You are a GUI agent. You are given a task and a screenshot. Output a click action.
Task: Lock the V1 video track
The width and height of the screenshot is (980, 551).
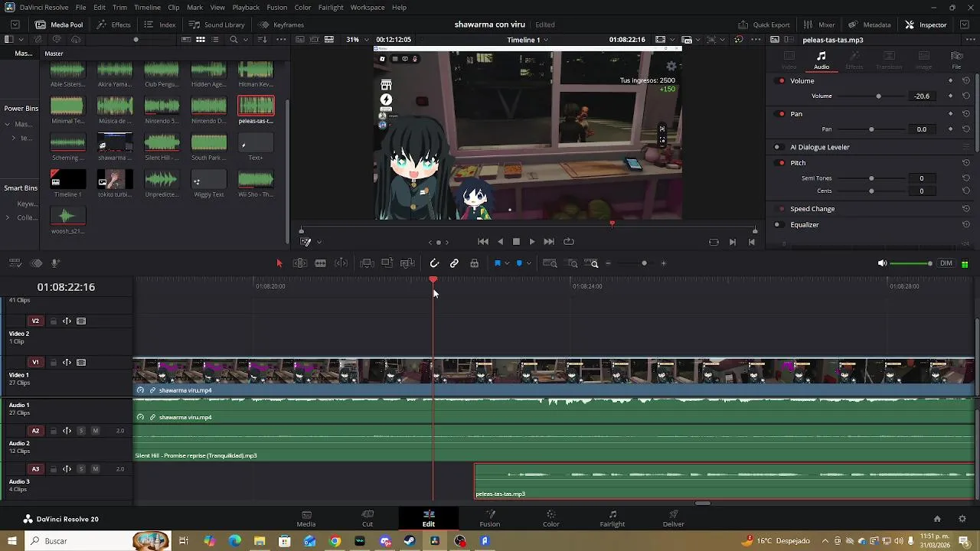tap(53, 363)
